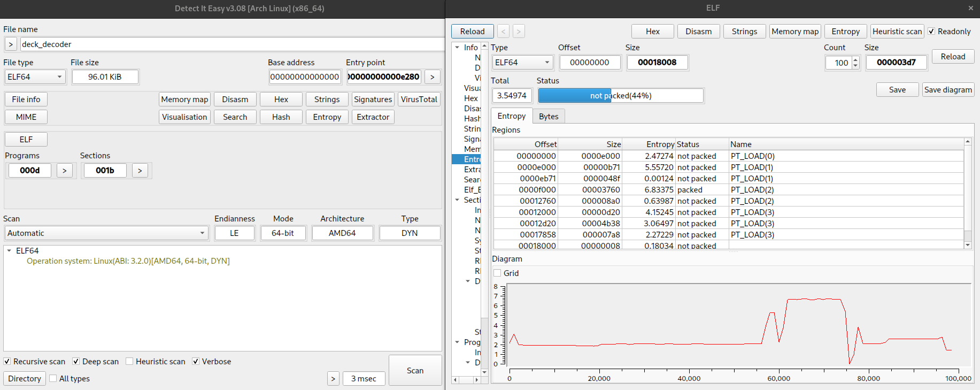Viewport: 980px width, 390px height.
Task: Open Disasm in main window
Action: 235,100
